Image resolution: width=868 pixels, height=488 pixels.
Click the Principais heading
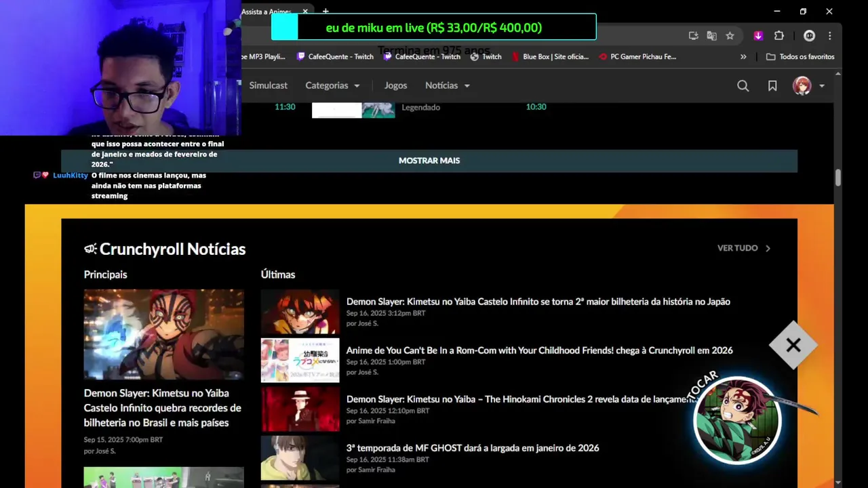coord(105,274)
